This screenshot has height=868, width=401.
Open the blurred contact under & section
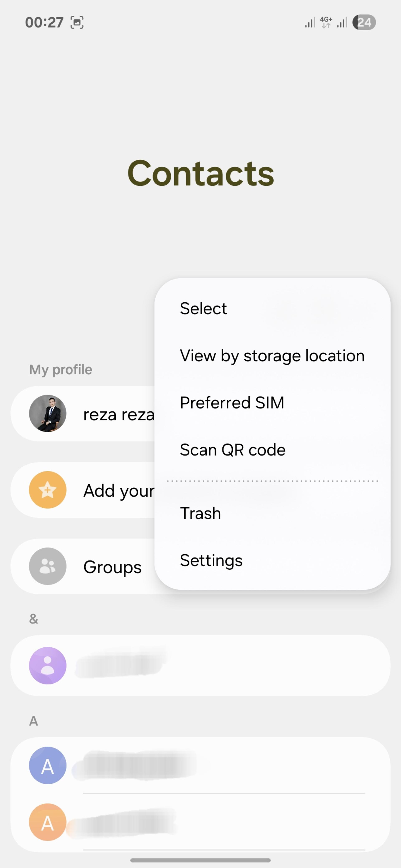click(200, 665)
